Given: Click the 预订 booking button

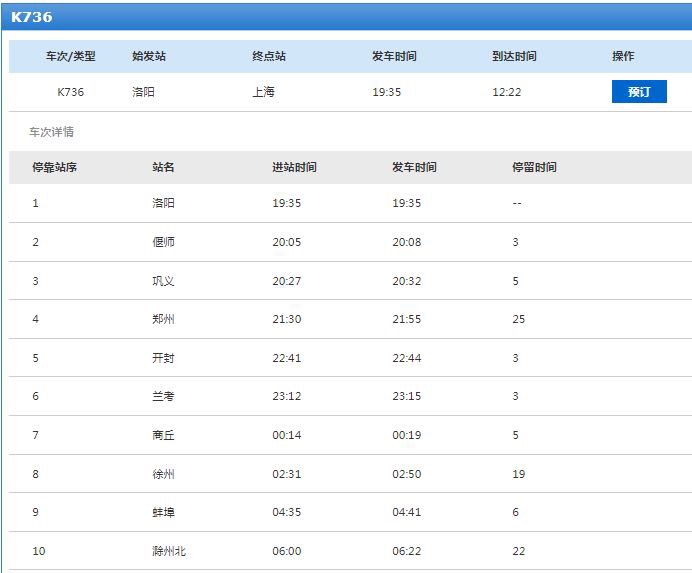Looking at the screenshot, I should 639,91.
